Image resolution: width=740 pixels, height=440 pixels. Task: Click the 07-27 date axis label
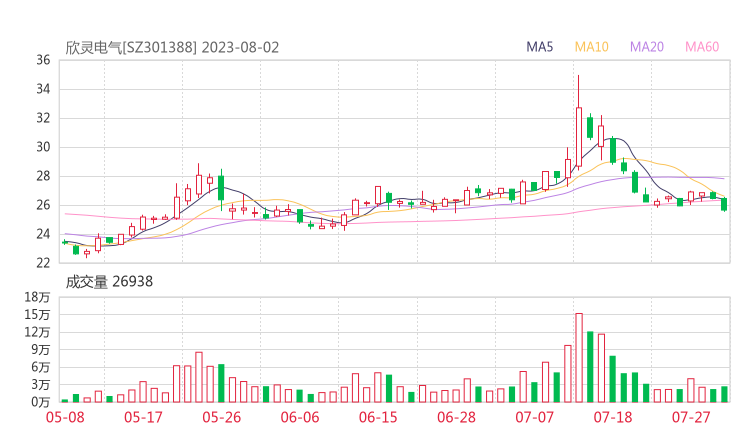(691, 417)
